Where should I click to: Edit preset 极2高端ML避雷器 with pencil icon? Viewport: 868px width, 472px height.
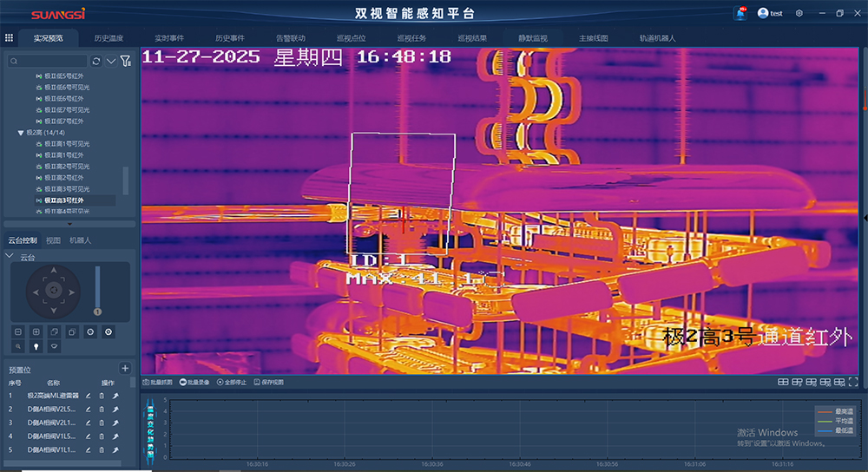coord(89,396)
